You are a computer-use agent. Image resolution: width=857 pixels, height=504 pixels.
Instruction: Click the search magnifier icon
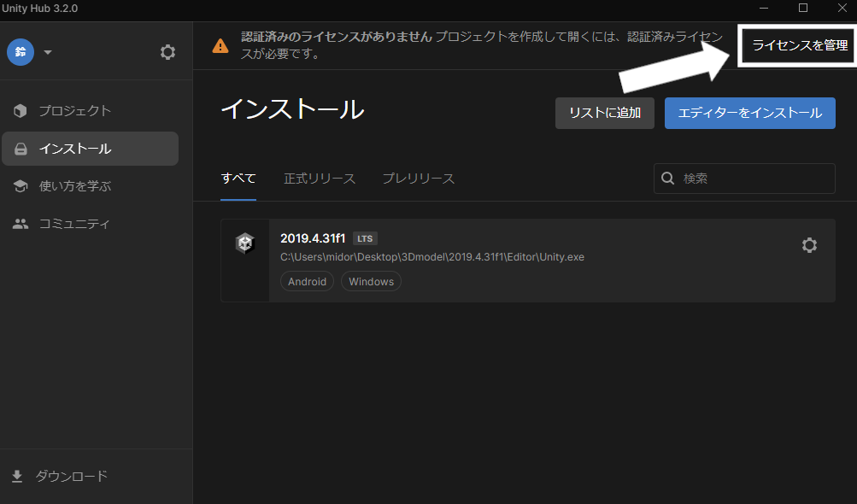[668, 179]
